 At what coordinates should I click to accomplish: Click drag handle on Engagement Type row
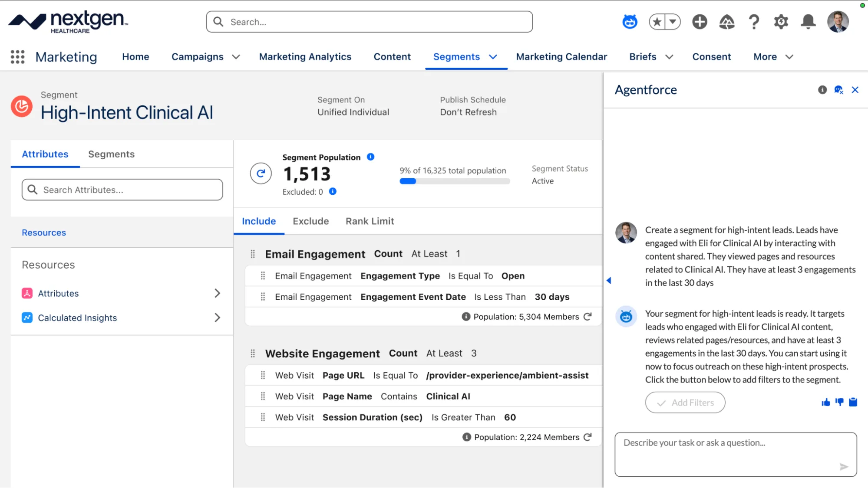263,276
